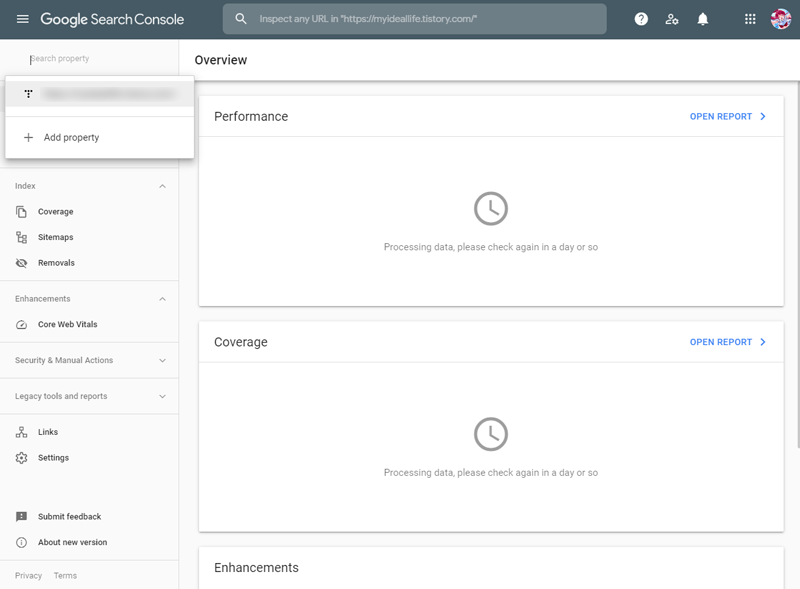Open the Privacy link
The width and height of the screenshot is (800, 589).
(28, 576)
